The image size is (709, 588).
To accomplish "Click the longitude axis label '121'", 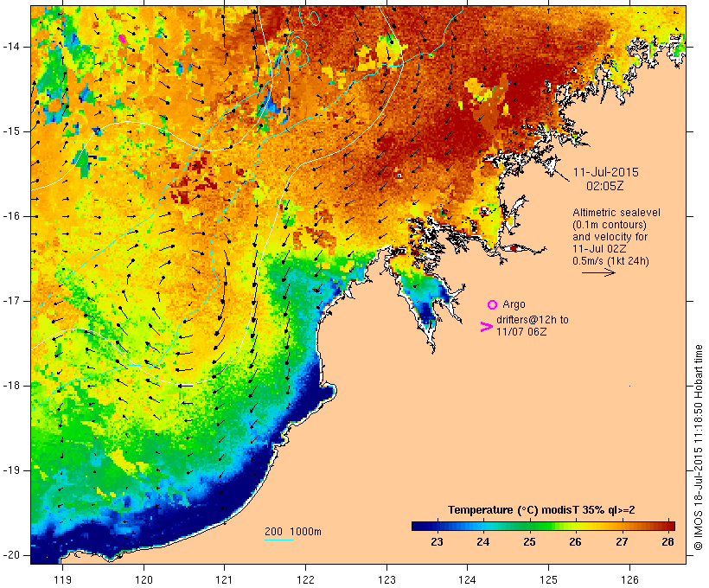I will [x=224, y=579].
